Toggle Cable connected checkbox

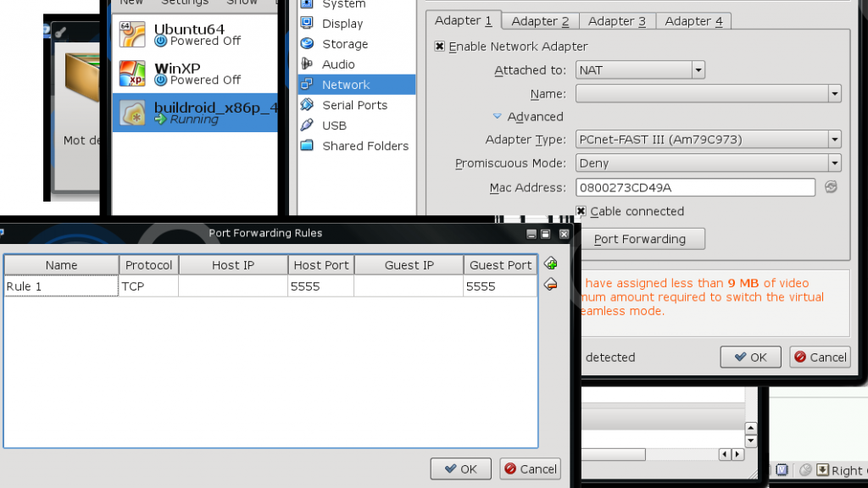coord(581,211)
